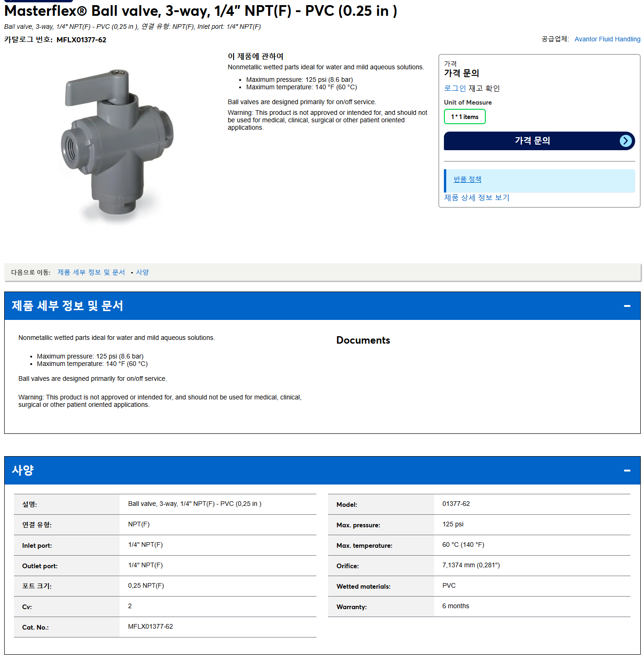Select catalog number MFLX01377-62 at top

[x=81, y=40]
